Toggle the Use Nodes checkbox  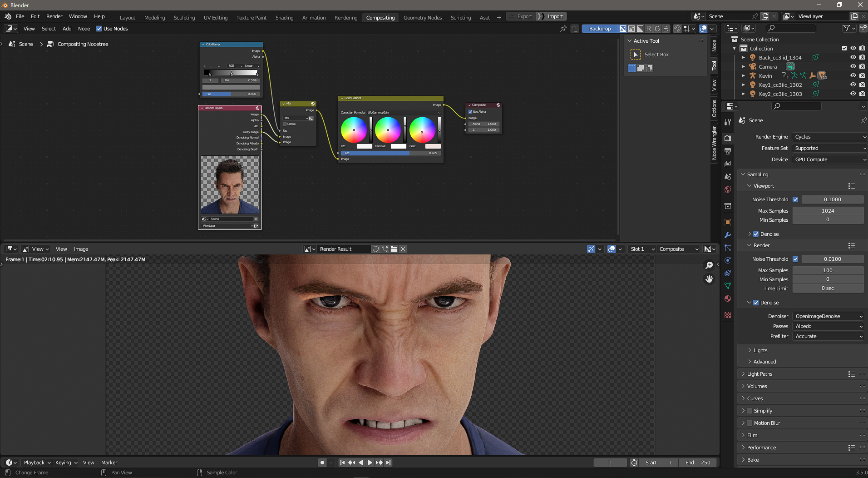coord(99,29)
